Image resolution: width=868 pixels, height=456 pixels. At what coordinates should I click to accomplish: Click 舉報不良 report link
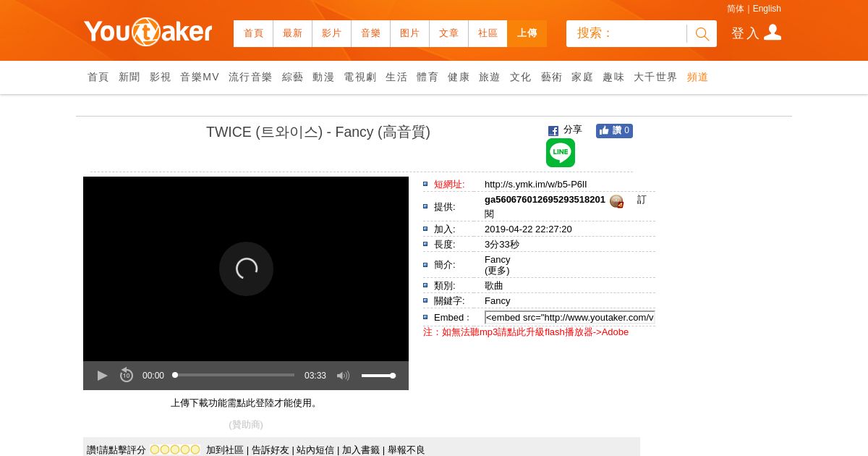click(407, 450)
